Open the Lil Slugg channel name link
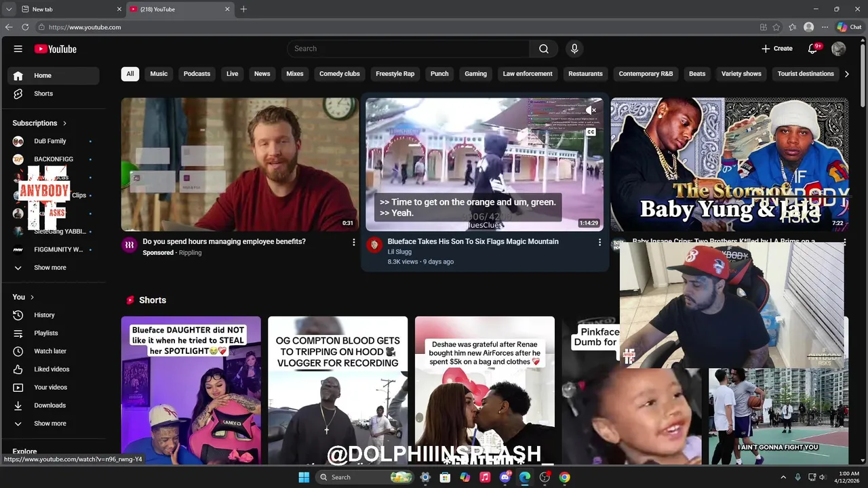868x488 pixels. coord(399,252)
